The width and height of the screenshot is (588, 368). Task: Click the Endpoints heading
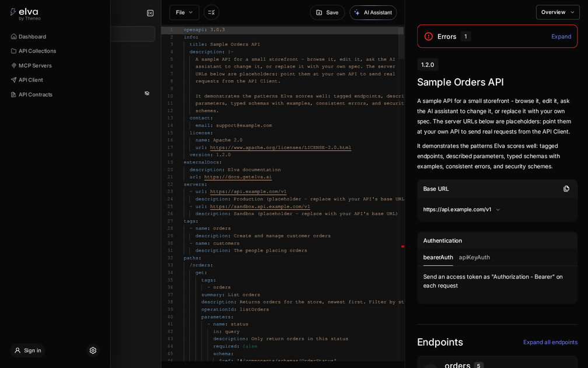click(x=440, y=342)
